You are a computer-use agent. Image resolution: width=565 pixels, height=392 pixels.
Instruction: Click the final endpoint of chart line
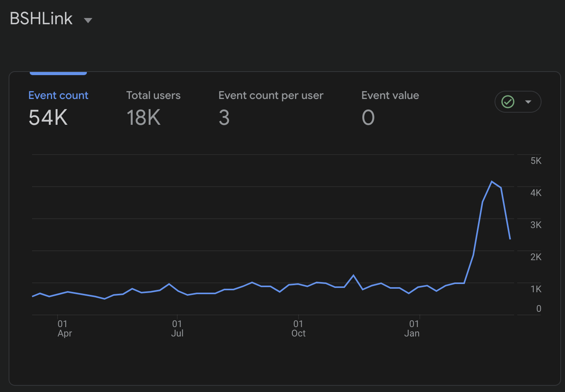point(510,239)
